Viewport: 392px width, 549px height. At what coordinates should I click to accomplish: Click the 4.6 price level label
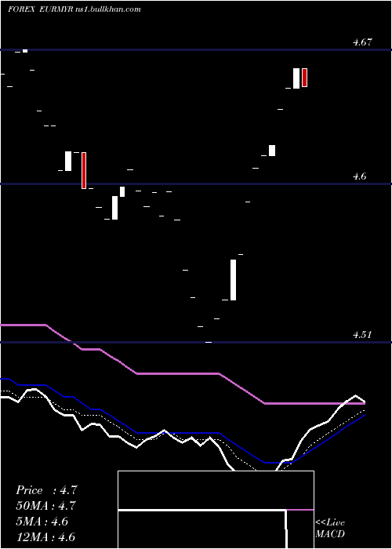(359, 176)
